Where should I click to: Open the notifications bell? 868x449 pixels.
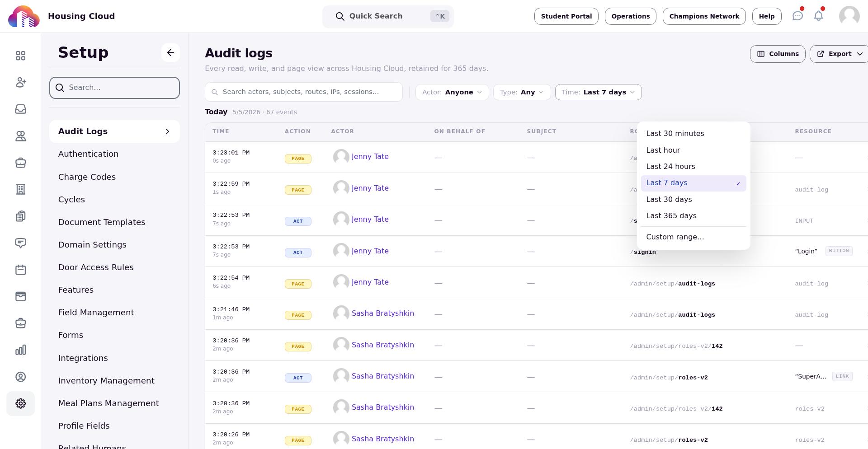[x=818, y=16]
